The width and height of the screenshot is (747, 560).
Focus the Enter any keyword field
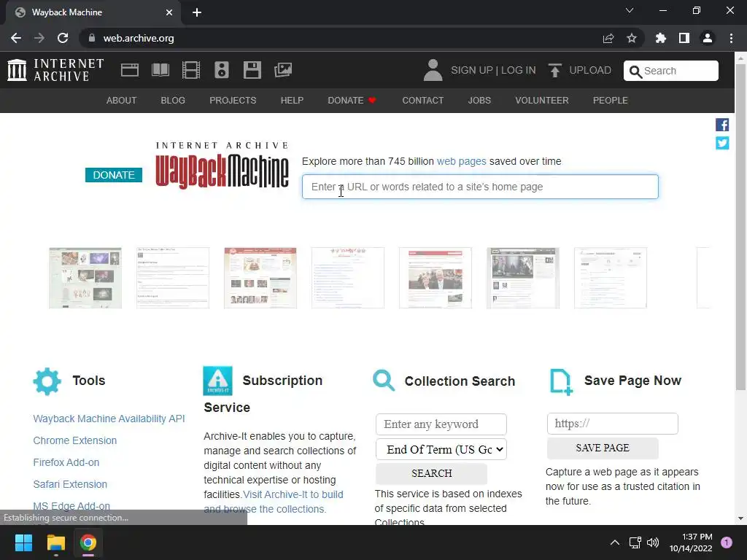click(x=441, y=424)
